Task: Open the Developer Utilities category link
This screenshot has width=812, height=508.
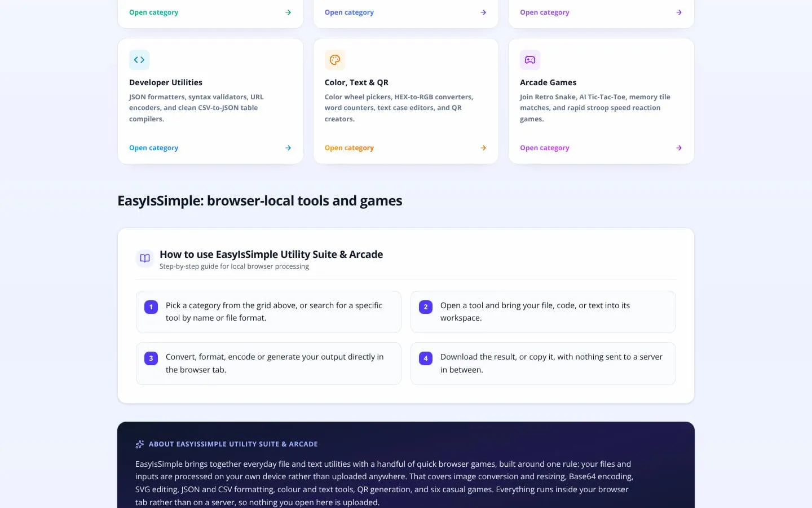Action: pyautogui.click(x=153, y=148)
